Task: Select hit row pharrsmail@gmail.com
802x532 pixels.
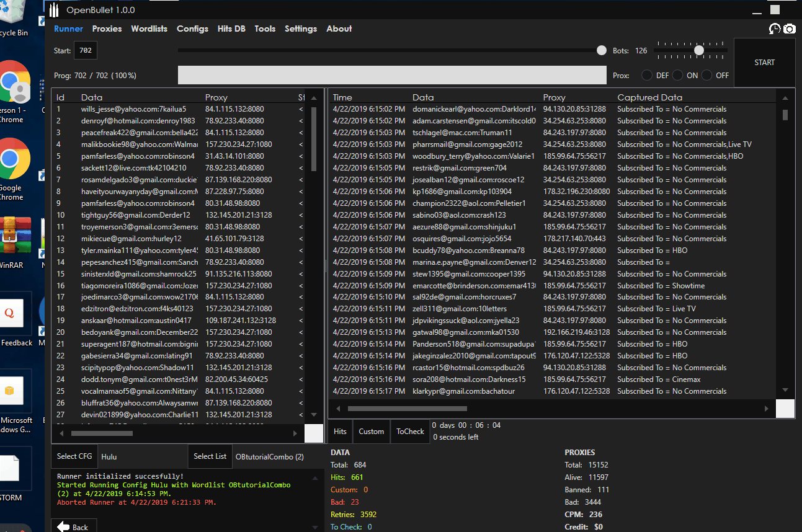Action: 552,144
